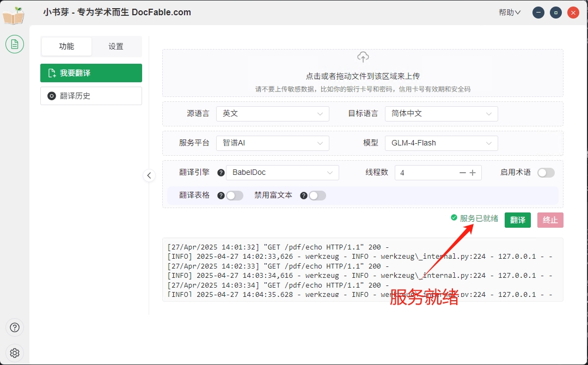This screenshot has height=365, width=588.
Task: Click the DocFable book logo icon
Action: pos(14,15)
